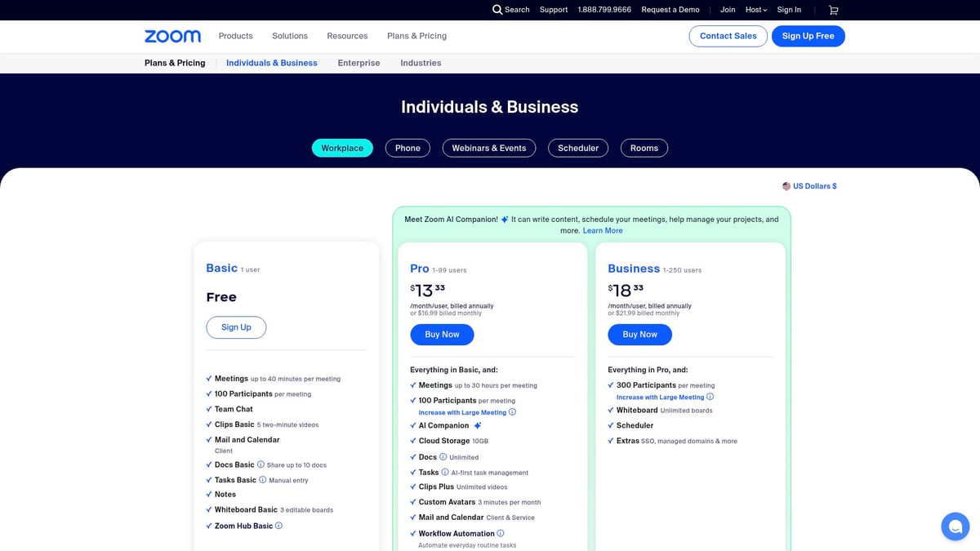The width and height of the screenshot is (980, 551).
Task: Click the Sign Up Free button
Action: [x=808, y=36]
